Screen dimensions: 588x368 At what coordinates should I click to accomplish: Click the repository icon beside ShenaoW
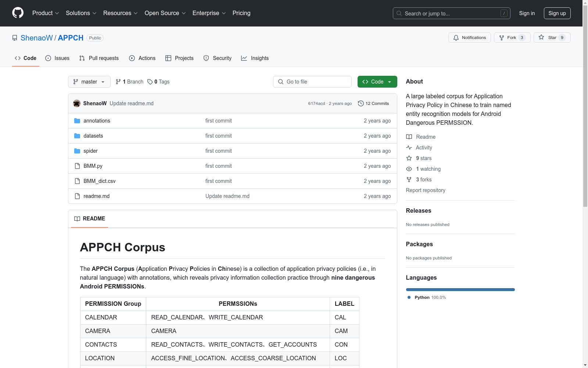coord(15,38)
